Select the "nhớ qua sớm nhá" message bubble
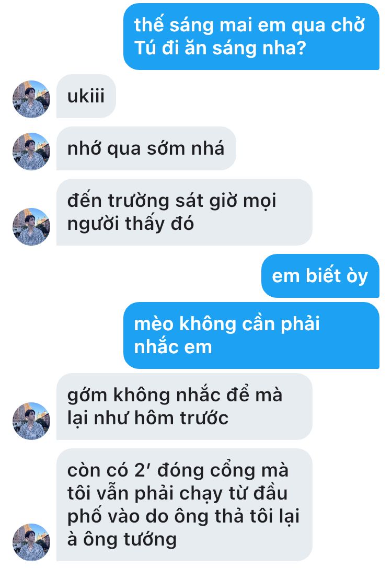Viewport: 392px width, 568px height. coord(146,148)
